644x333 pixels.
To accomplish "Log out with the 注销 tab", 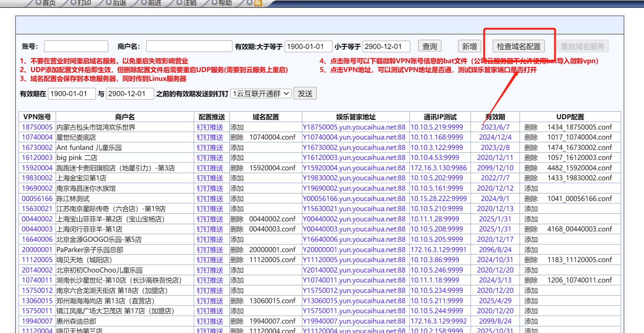I will pos(186,3).
